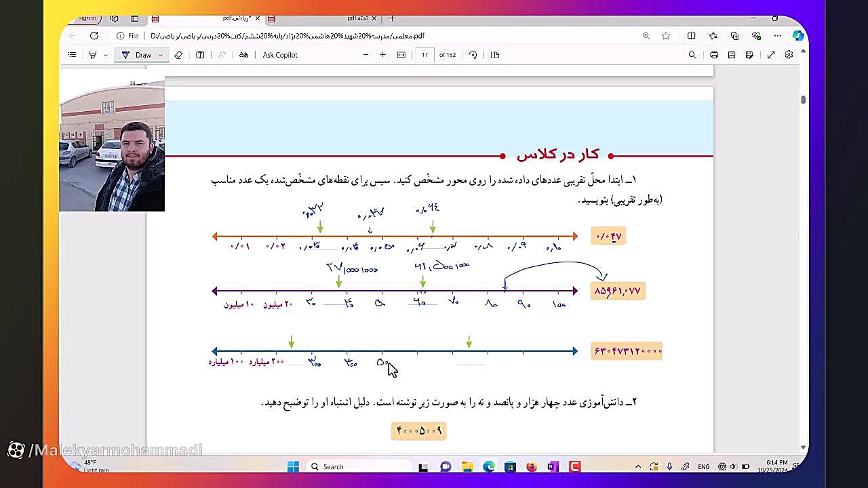Open OneNote from taskbar

click(x=553, y=466)
